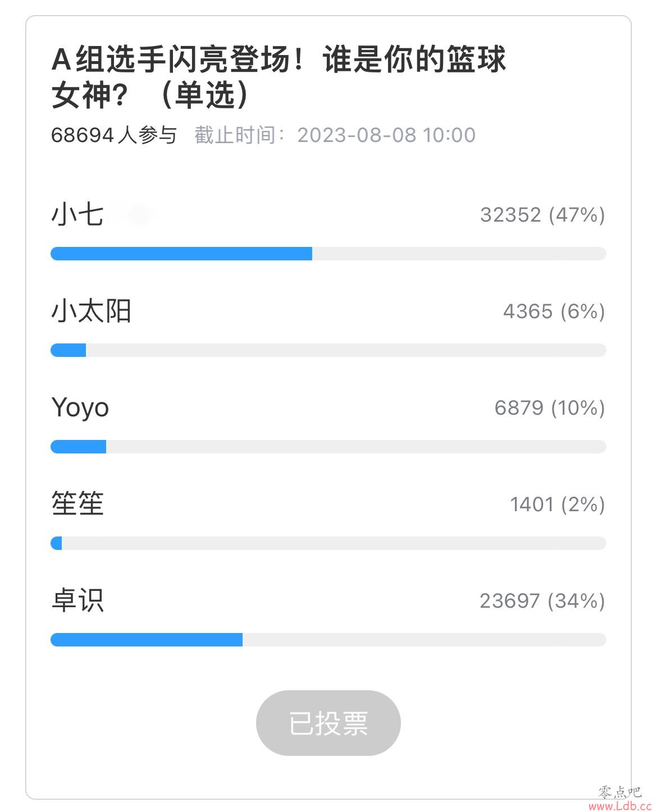Click the 笙笙 vote progress bar

(328, 543)
